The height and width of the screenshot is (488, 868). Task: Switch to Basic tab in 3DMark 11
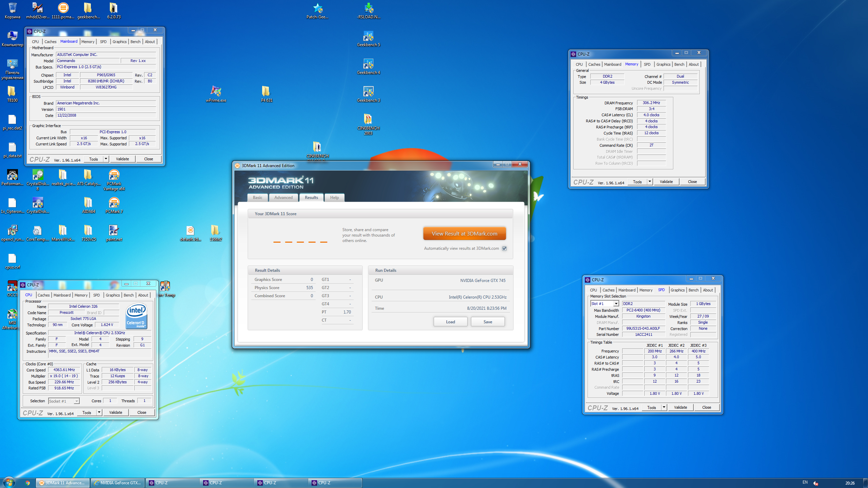click(x=257, y=198)
